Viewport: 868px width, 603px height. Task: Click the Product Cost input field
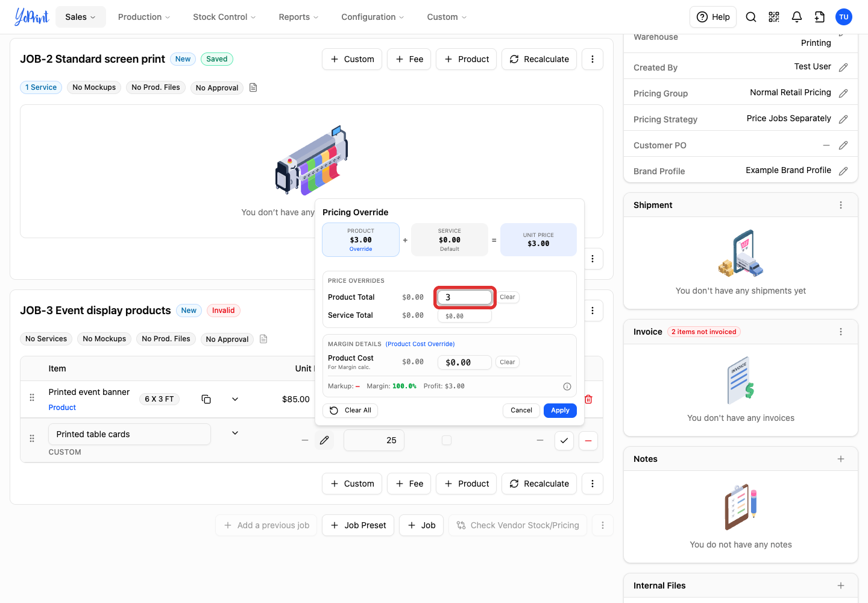pyautogui.click(x=465, y=362)
